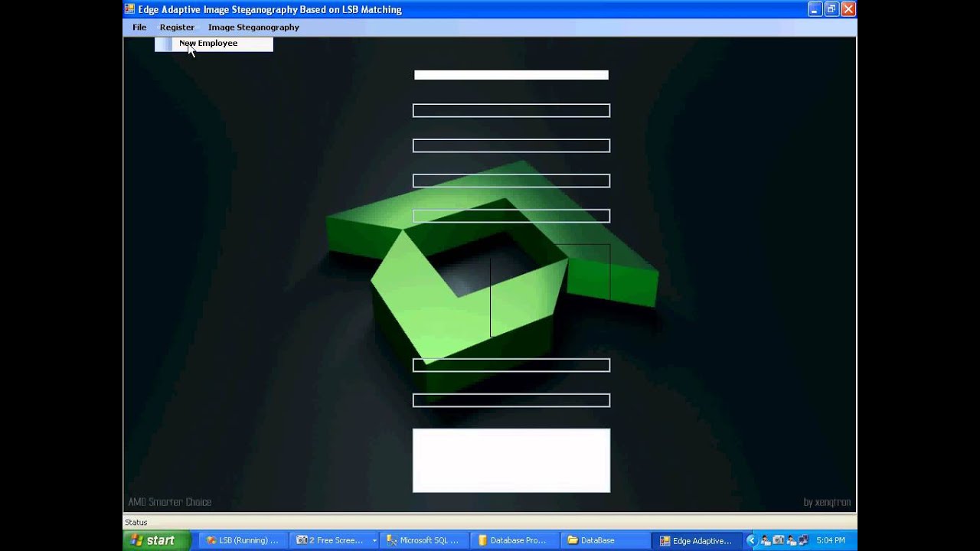The width and height of the screenshot is (980, 551).
Task: Open the Image Steganography menu
Action: pyautogui.click(x=253, y=27)
